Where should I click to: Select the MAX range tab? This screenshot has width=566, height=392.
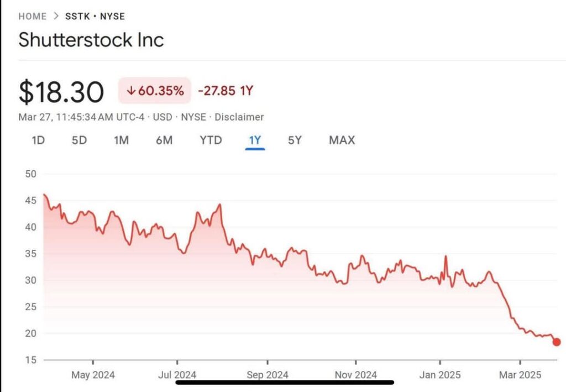pos(342,140)
